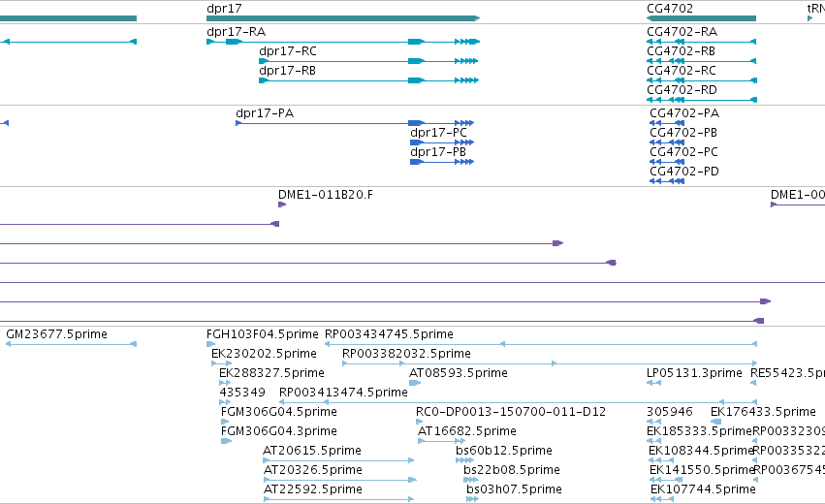This screenshot has height=504, width=825.
Task: Click EK230202.5prime EST label
Action: 264,354
